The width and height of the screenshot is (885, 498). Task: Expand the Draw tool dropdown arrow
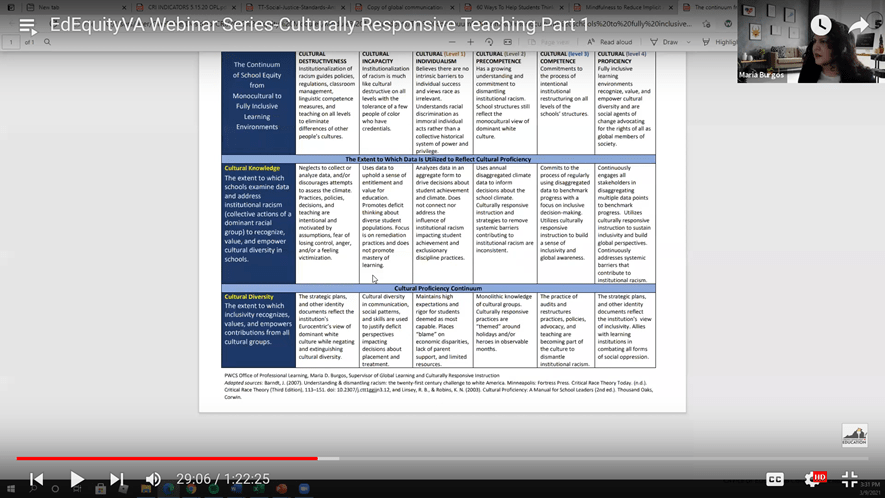687,42
